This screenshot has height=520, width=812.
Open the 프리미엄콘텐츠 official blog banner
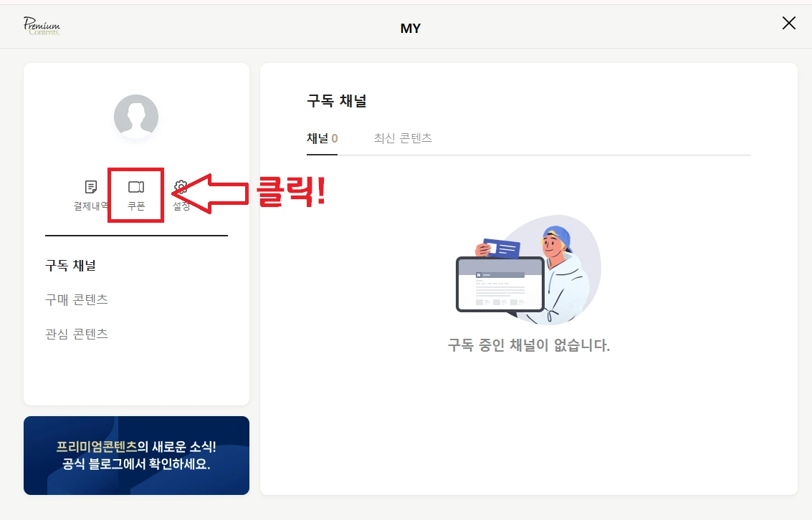136,456
